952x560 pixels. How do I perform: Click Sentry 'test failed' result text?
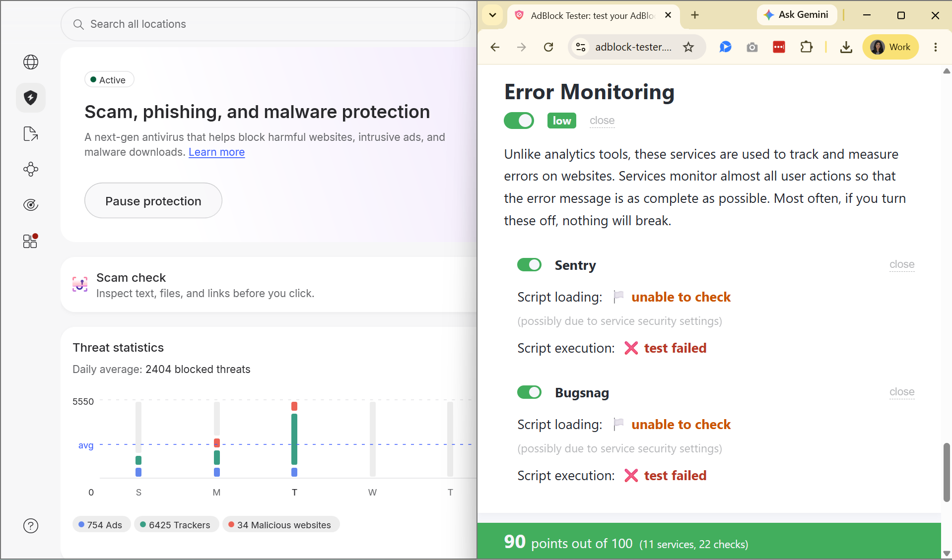click(x=675, y=348)
